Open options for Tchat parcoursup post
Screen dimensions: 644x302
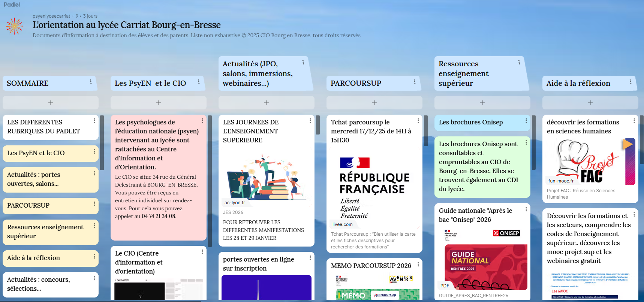pos(418,121)
